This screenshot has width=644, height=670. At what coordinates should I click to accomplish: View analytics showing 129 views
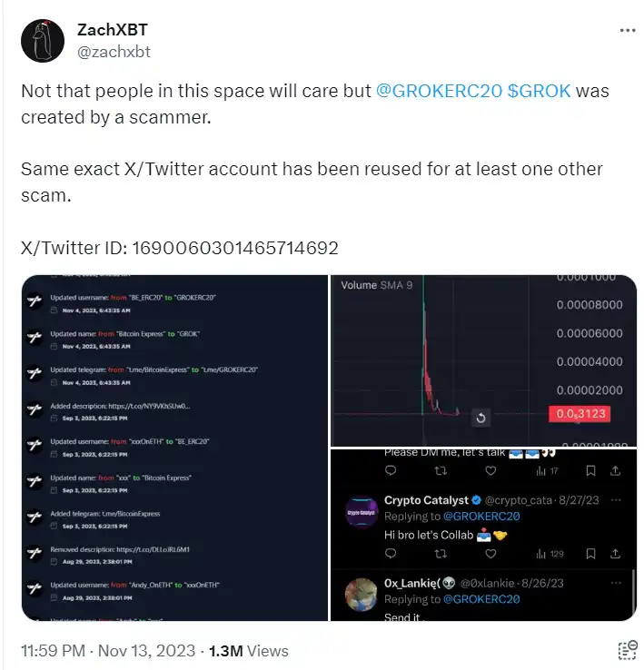[549, 552]
